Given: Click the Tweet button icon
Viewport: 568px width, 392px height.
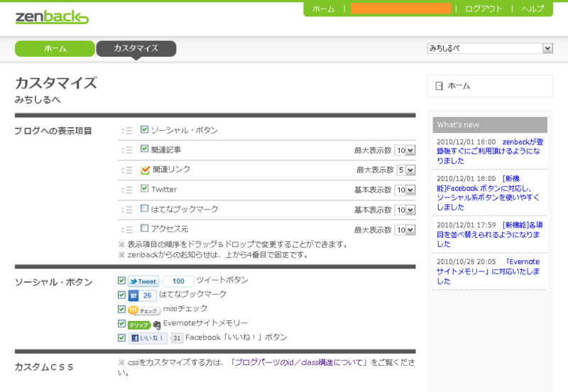Looking at the screenshot, I should (143, 281).
